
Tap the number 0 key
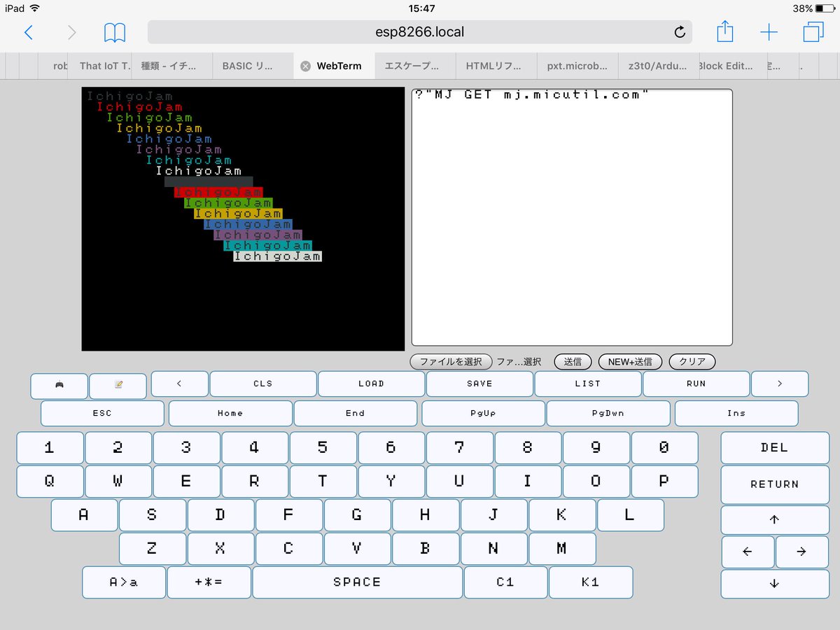pyautogui.click(x=664, y=448)
